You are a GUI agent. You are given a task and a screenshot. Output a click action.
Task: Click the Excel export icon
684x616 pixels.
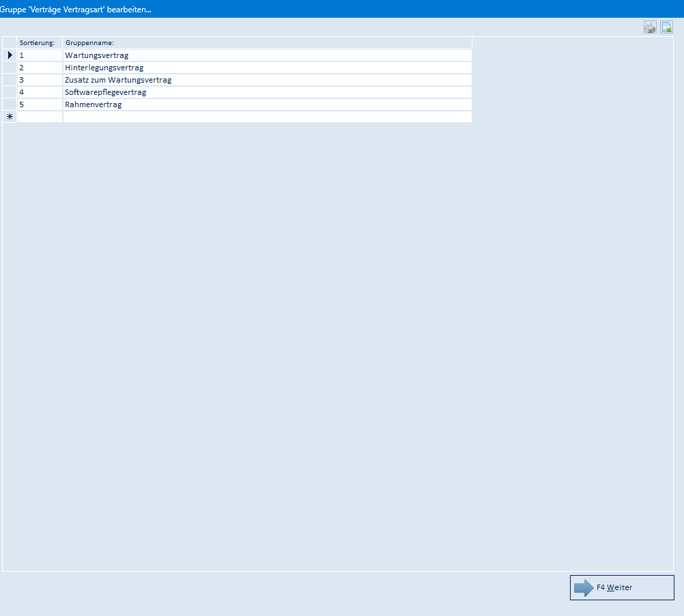click(x=666, y=27)
